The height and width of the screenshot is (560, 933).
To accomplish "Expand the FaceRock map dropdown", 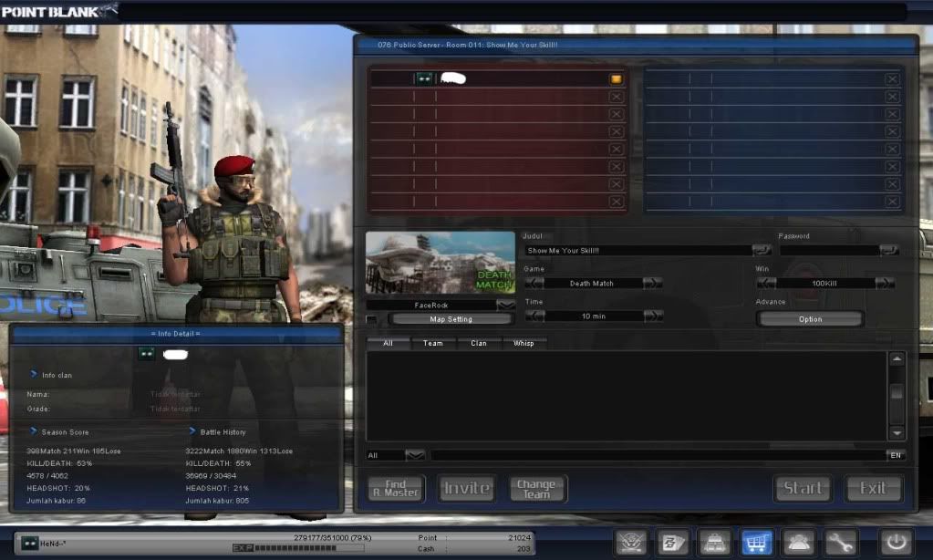I will pos(505,305).
